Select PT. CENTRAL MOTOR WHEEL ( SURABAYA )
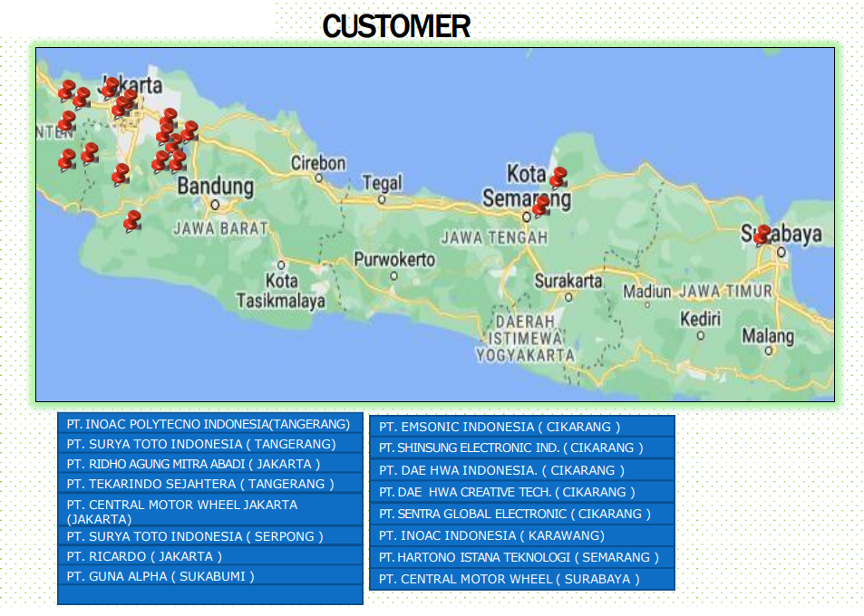The height and width of the screenshot is (616, 864). 522,579
